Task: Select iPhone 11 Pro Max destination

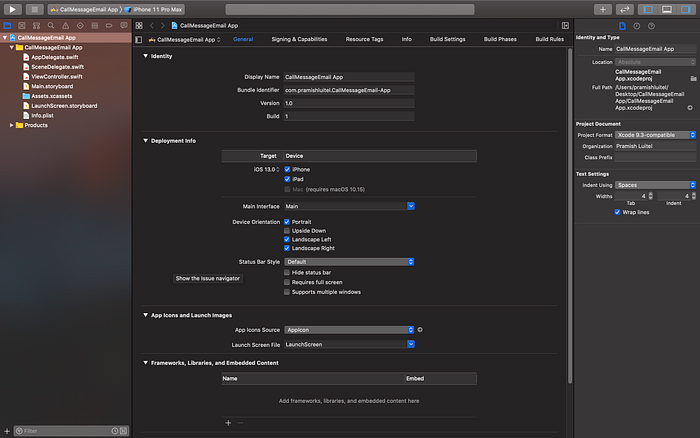Action: (157, 9)
